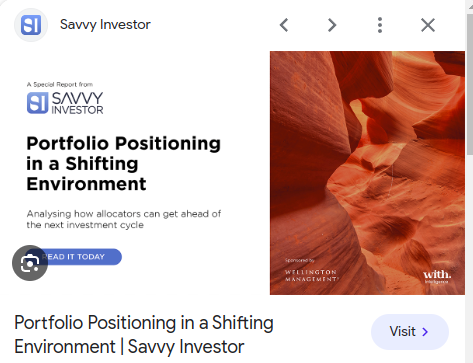Open the Portfolio Positioning page title link
Screen dimensions: 473x363
pyautogui.click(x=144, y=334)
